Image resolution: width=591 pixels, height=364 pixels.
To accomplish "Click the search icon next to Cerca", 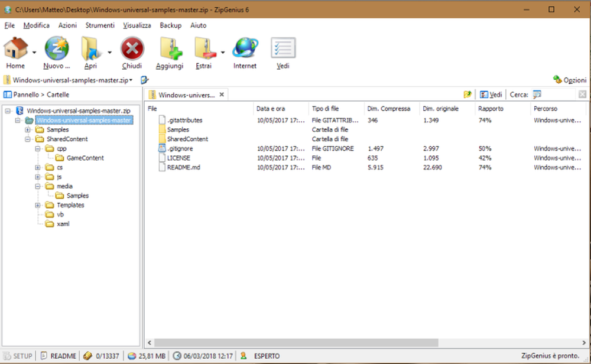I will pyautogui.click(x=537, y=95).
